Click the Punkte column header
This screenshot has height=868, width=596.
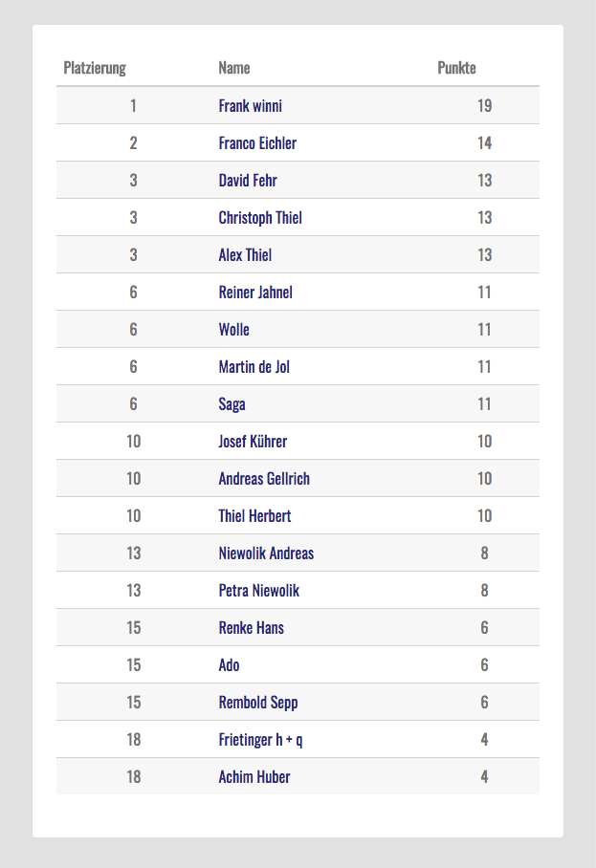coord(456,68)
